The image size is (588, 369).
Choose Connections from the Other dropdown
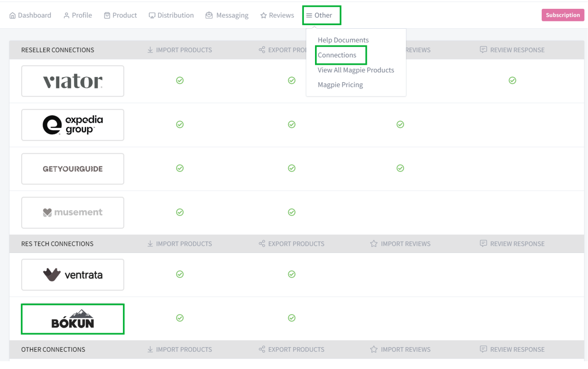[337, 55]
